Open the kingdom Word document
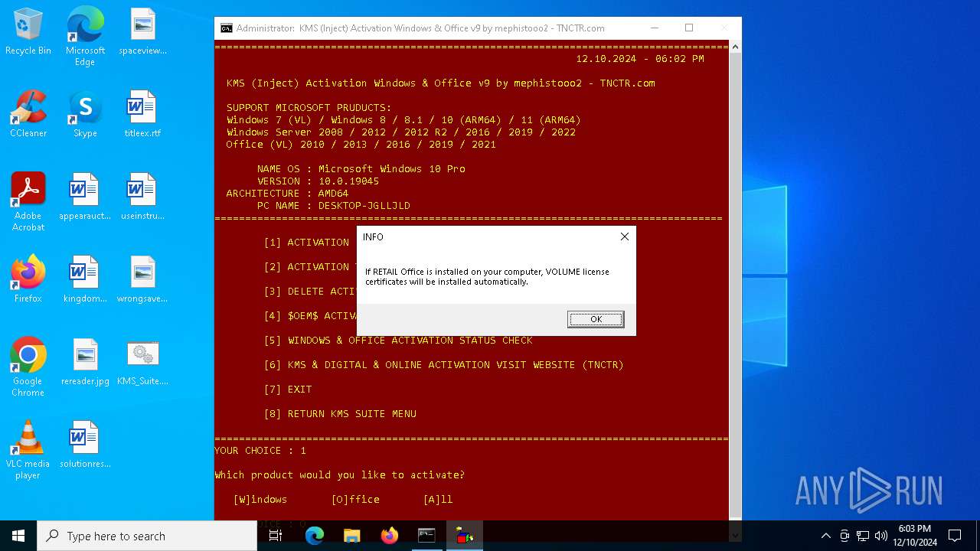This screenshot has height=551, width=980. click(85, 279)
